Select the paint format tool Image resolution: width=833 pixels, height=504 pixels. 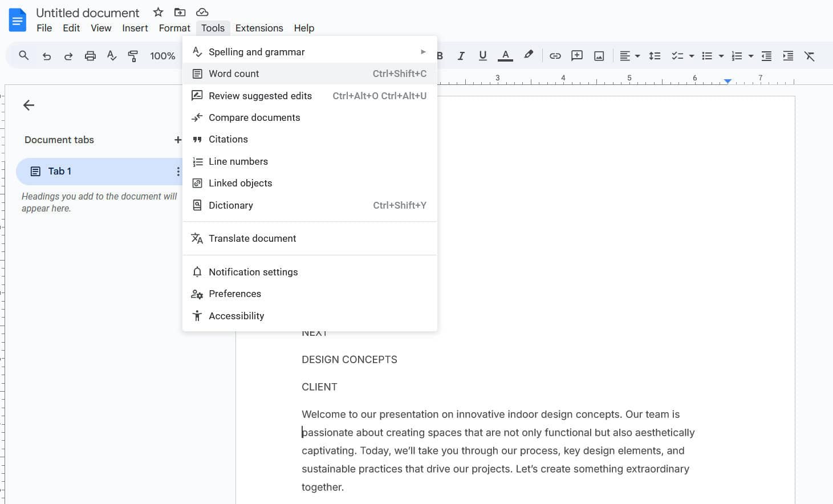133,55
